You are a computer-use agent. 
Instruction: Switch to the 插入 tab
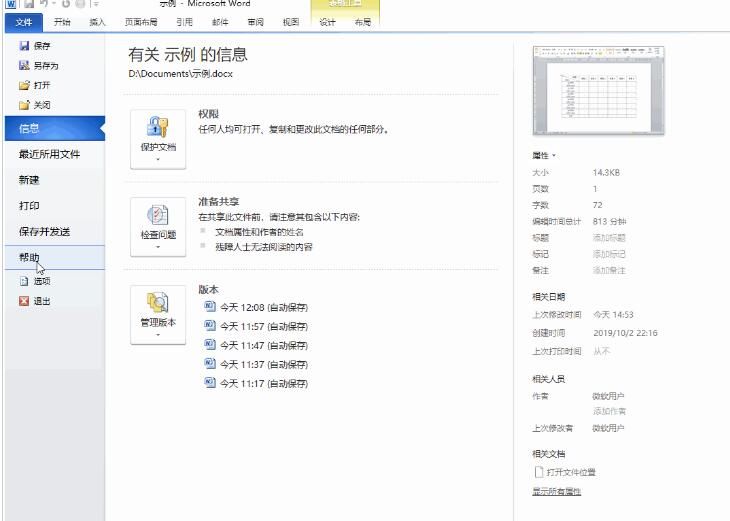(97, 22)
